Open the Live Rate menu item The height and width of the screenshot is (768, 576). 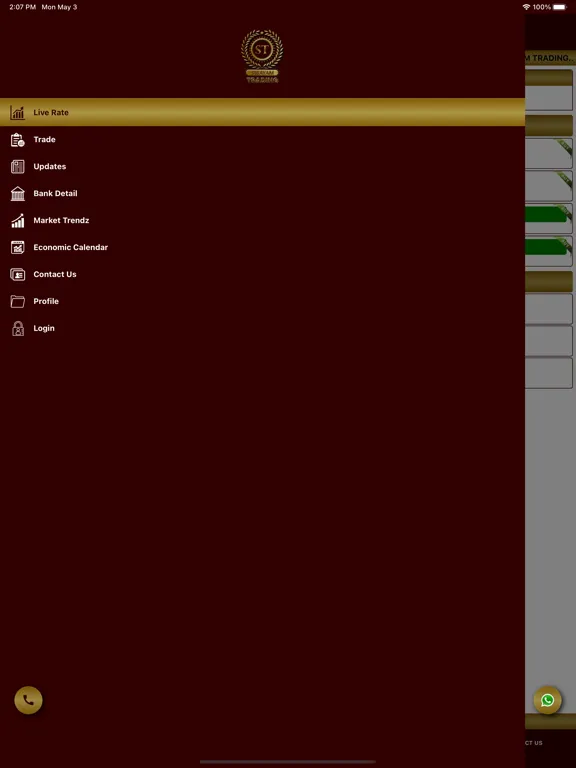pyautogui.click(x=263, y=112)
